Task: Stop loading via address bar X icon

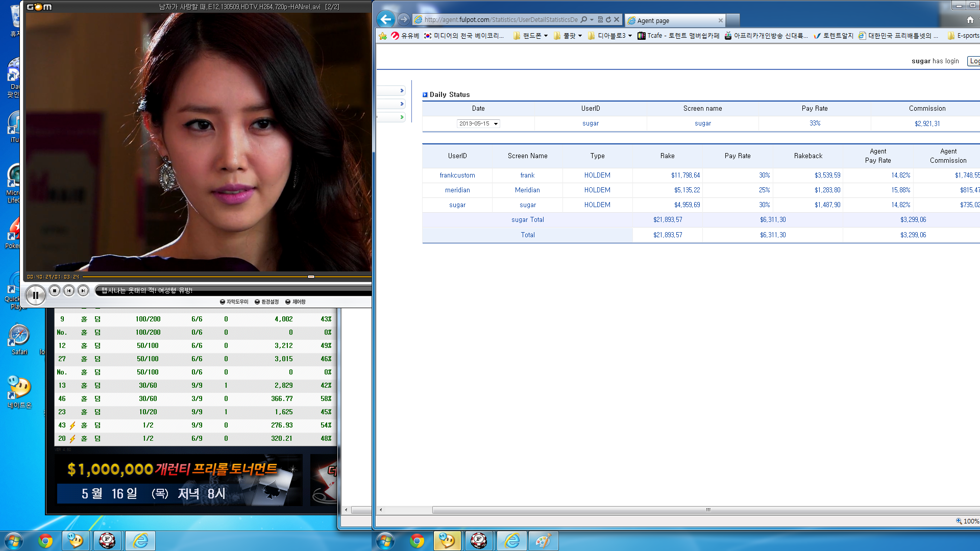Action: pyautogui.click(x=617, y=19)
